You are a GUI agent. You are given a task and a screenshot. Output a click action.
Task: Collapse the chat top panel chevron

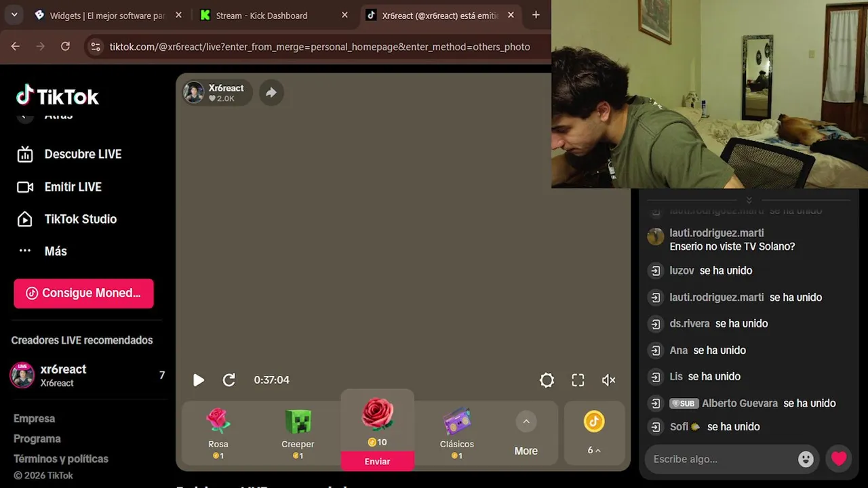pyautogui.click(x=749, y=200)
